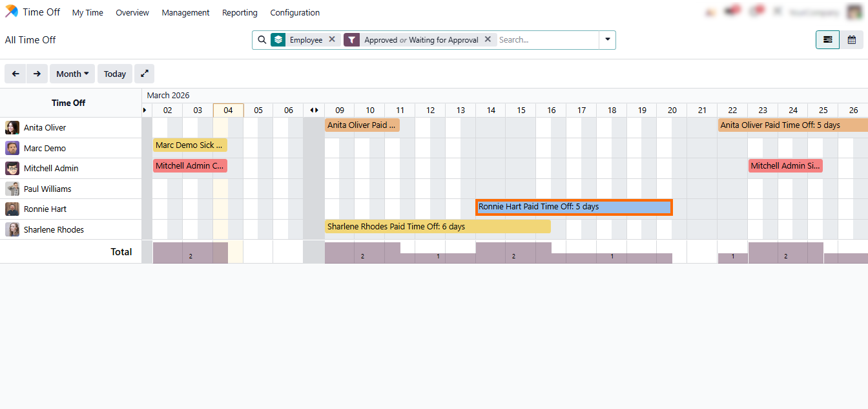Open the user avatar menu
The width and height of the screenshot is (868, 409).
point(854,12)
